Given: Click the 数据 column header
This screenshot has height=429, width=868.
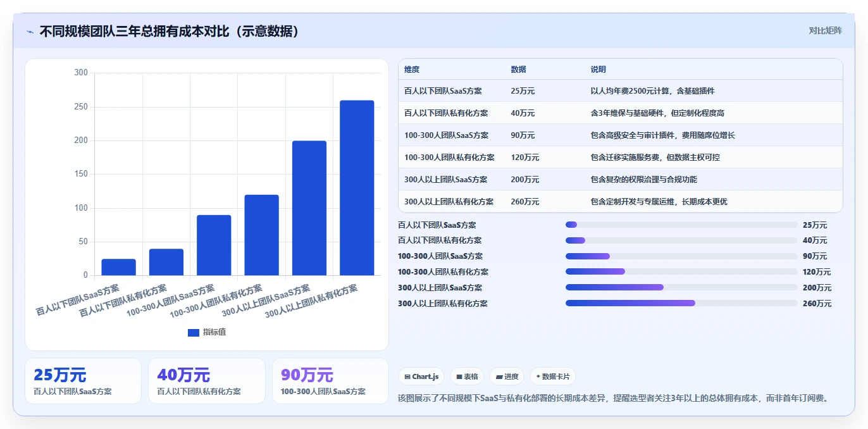Looking at the screenshot, I should pos(518,70).
